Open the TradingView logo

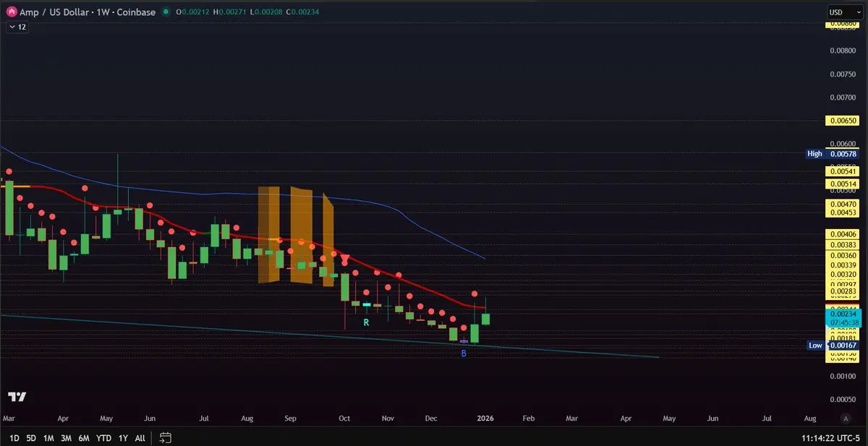17,397
